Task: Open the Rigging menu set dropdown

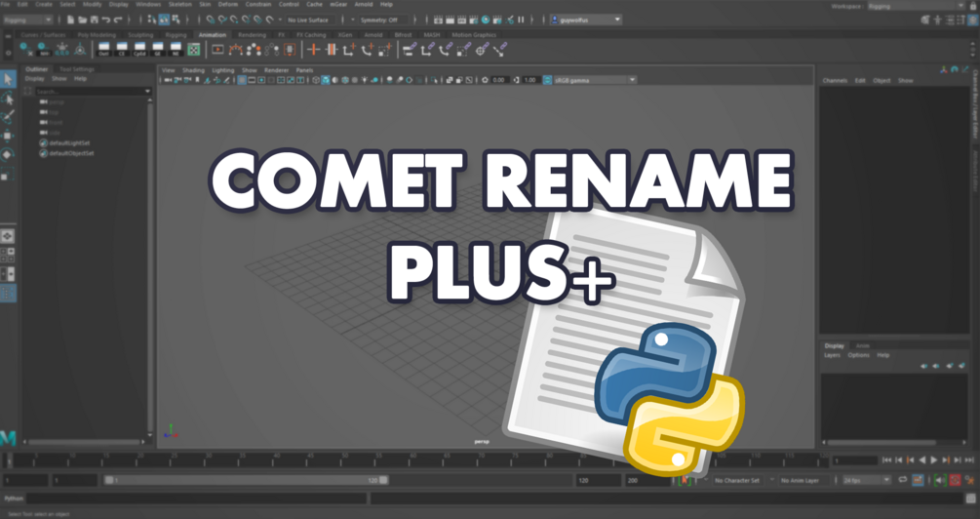Action: (27, 20)
